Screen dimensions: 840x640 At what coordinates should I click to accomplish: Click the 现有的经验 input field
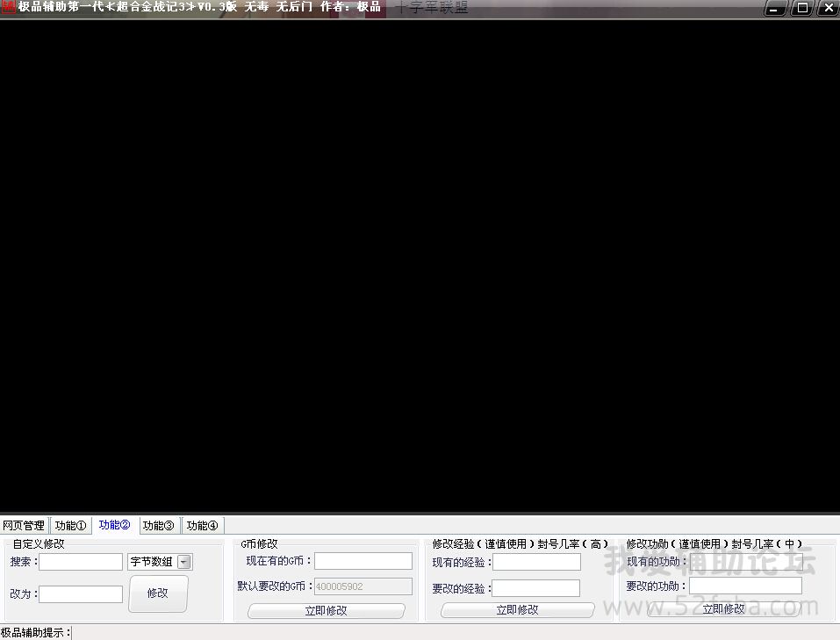(x=536, y=562)
